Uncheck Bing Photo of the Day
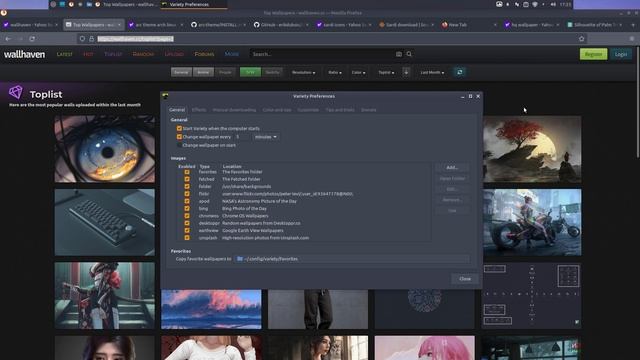Image resolution: width=640 pixels, height=360 pixels. pyautogui.click(x=187, y=209)
